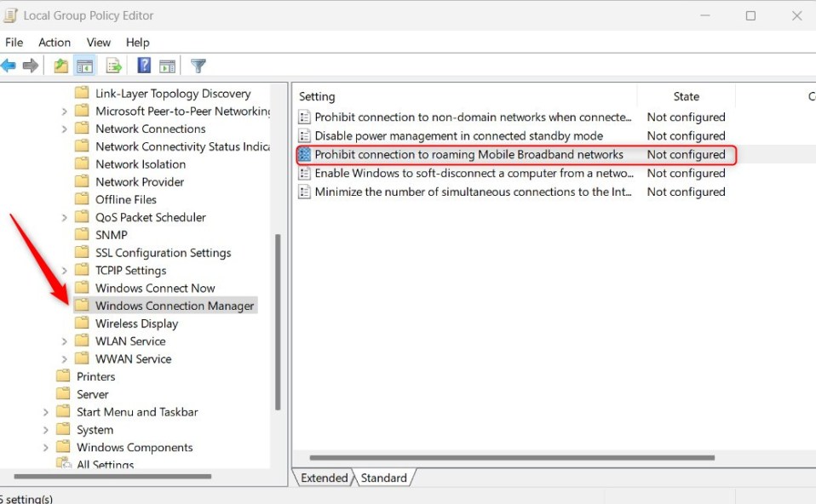Select Windows Connection Manager in tree

click(175, 306)
